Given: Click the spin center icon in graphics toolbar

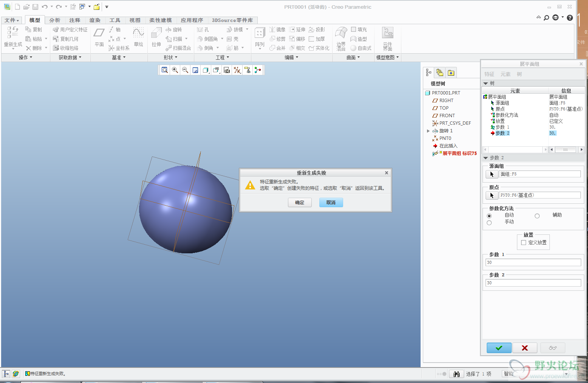Looking at the screenshot, I should coord(258,70).
